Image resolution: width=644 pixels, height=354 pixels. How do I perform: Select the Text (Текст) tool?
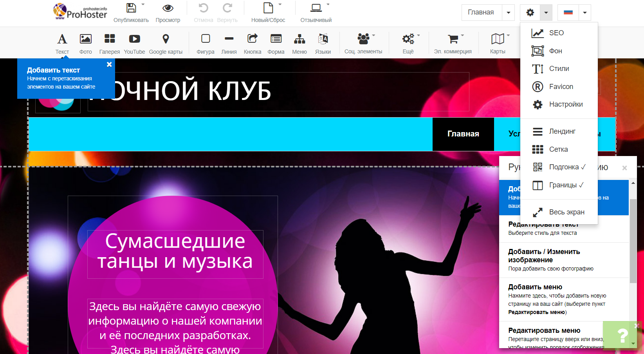(x=62, y=43)
